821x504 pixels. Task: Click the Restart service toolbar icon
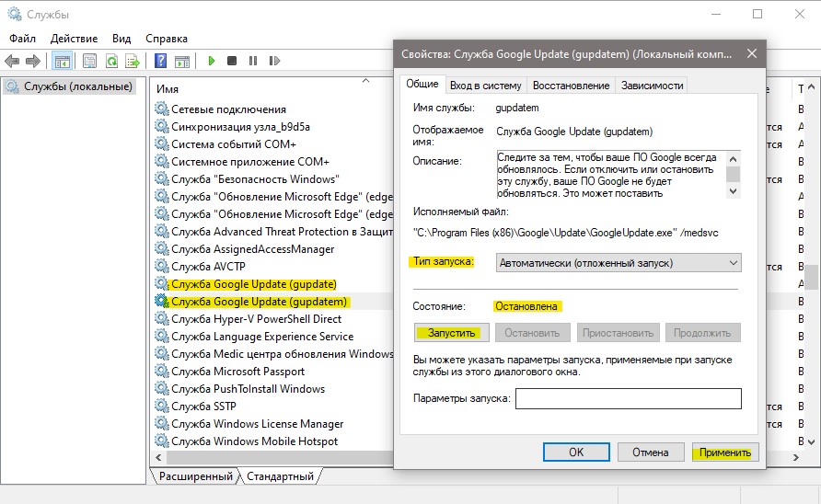(x=274, y=61)
